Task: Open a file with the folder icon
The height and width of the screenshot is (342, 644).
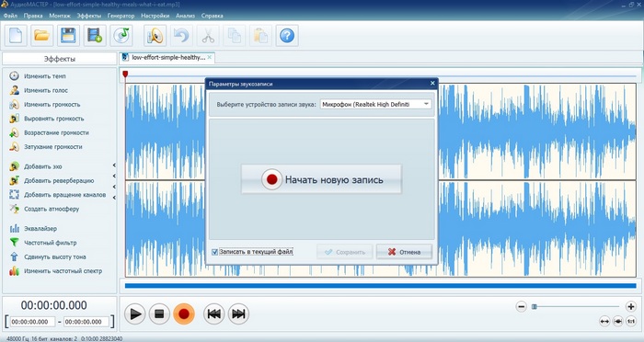Action: coord(42,36)
